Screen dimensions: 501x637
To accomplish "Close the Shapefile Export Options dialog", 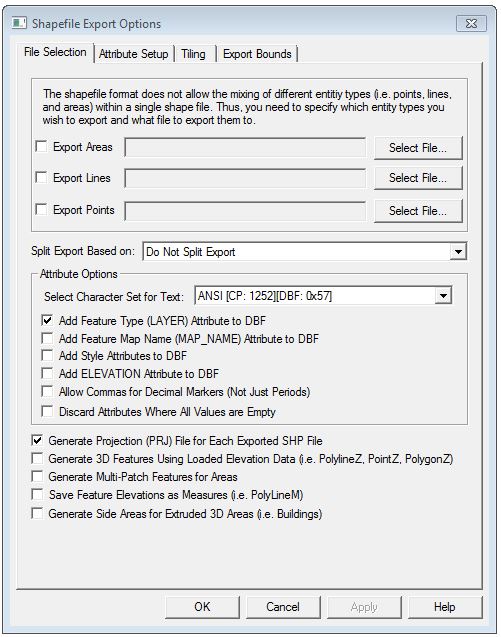I will click(471, 24).
